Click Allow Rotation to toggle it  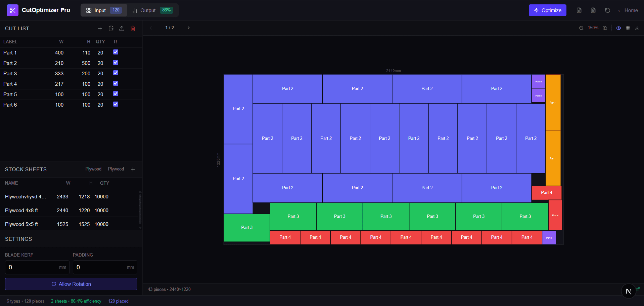tap(71, 284)
